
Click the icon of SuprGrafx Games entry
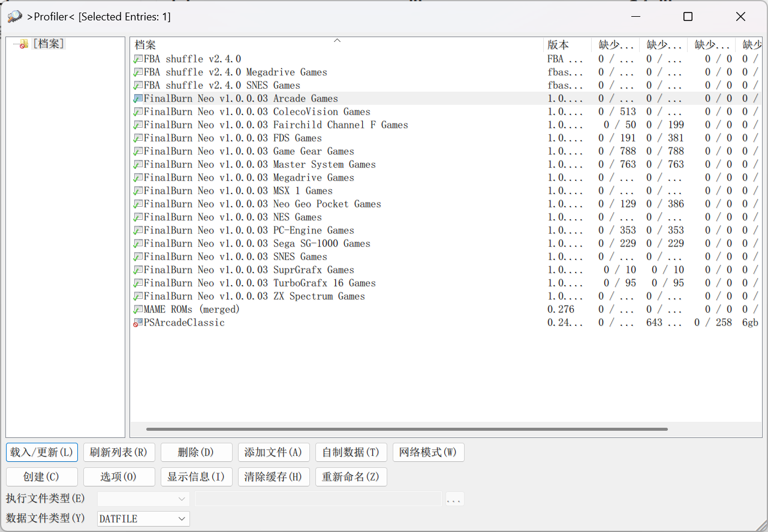[x=138, y=270]
